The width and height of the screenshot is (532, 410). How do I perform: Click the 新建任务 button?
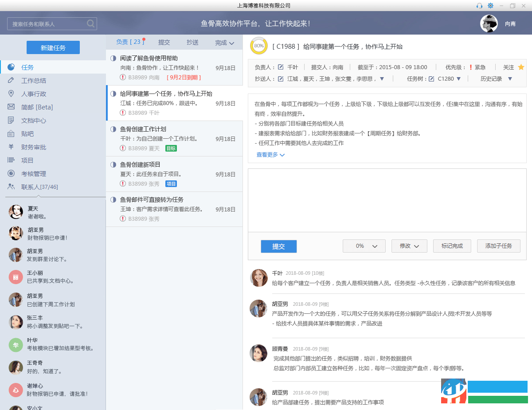[53, 47]
